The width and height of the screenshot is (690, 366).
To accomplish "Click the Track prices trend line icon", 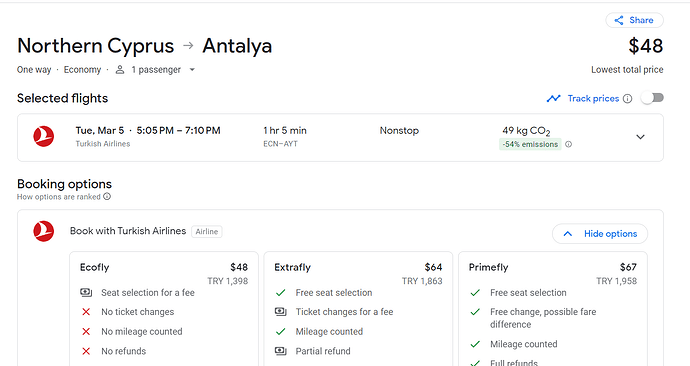I will [x=554, y=99].
